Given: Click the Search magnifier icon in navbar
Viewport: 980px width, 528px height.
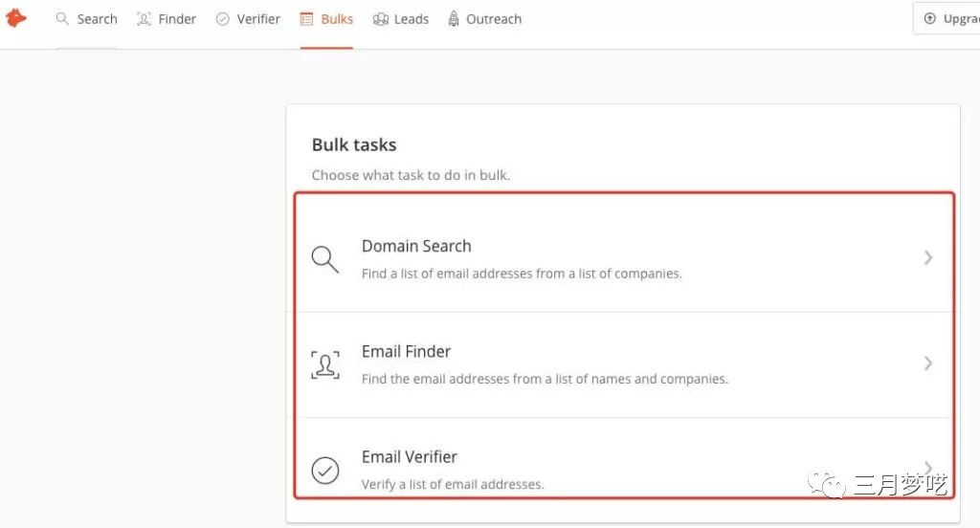Looking at the screenshot, I should click(63, 19).
